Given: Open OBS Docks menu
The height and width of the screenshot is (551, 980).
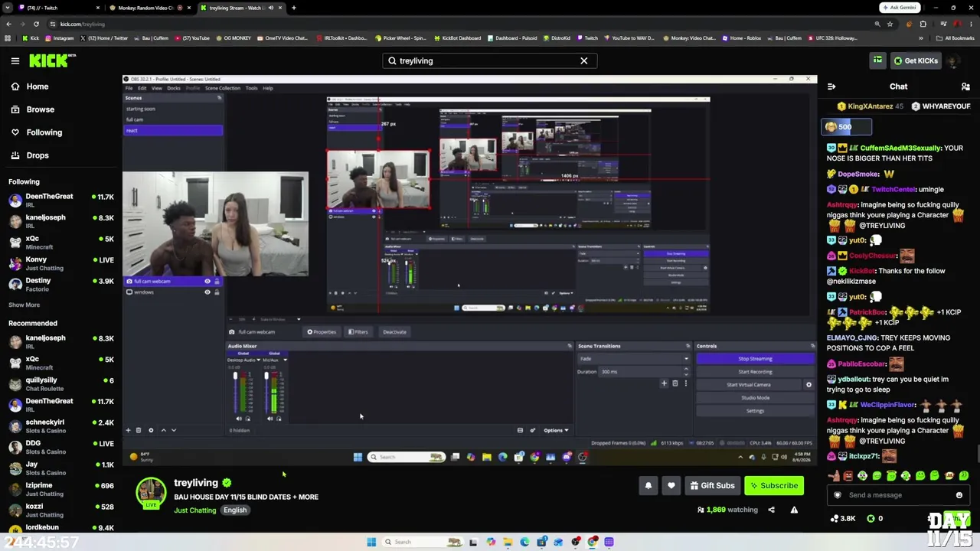Looking at the screenshot, I should tap(174, 88).
